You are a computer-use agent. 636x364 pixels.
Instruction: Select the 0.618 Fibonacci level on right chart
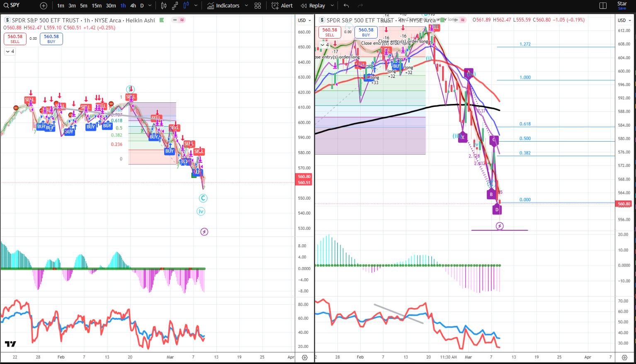tap(525, 124)
